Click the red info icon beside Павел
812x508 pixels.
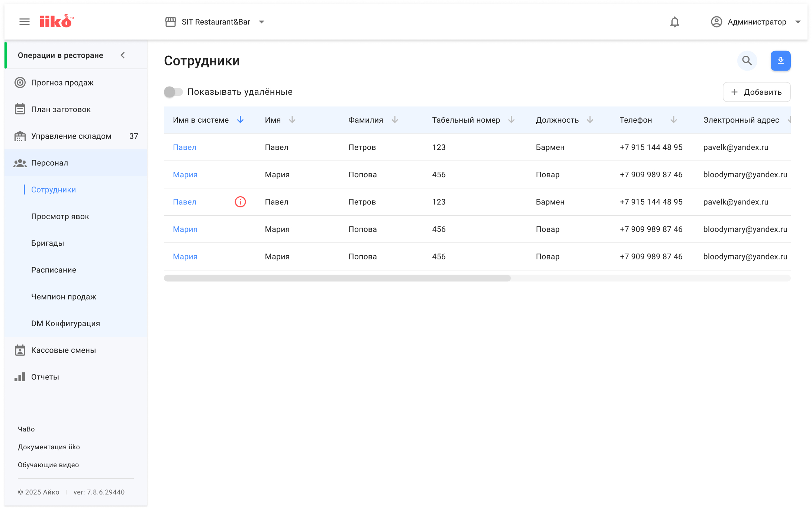coord(240,202)
